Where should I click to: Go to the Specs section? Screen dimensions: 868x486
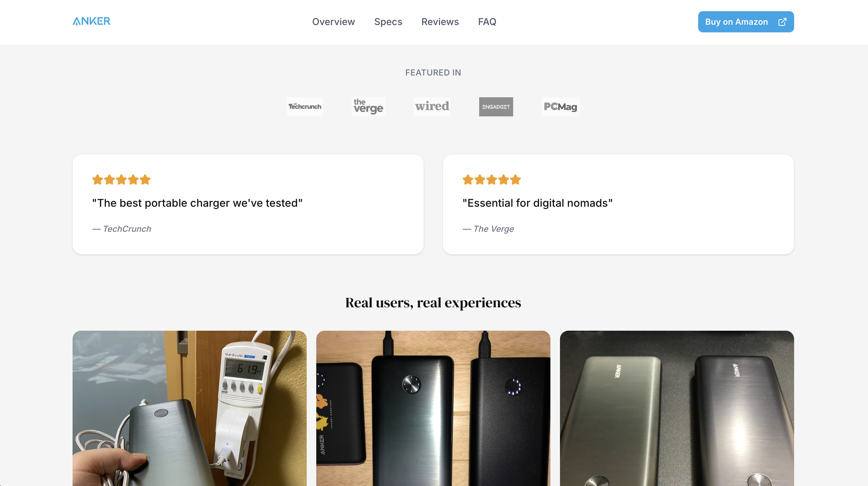click(388, 22)
